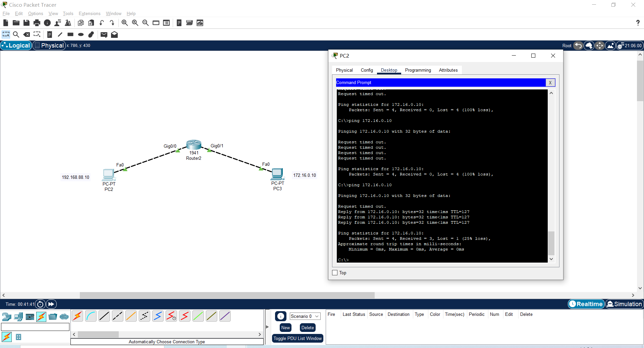Viewport: 644px width, 348px height.
Task: Click the Redo arrow icon
Action: coord(112,23)
